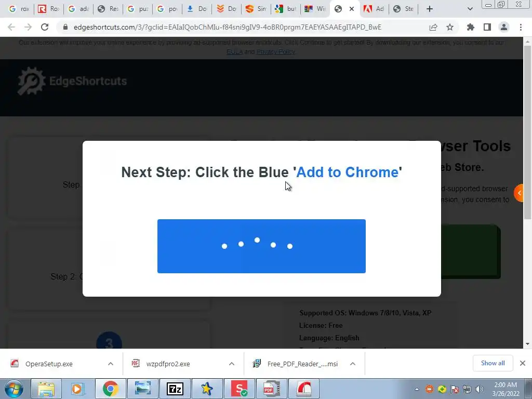Switch to the 'Do' tab with the blue download arrow icon
The image size is (532, 399).
197,9
